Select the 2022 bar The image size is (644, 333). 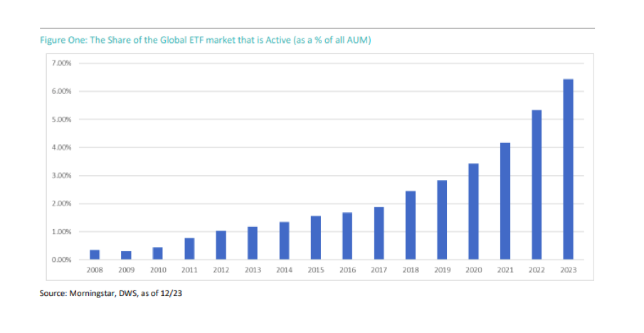click(537, 185)
